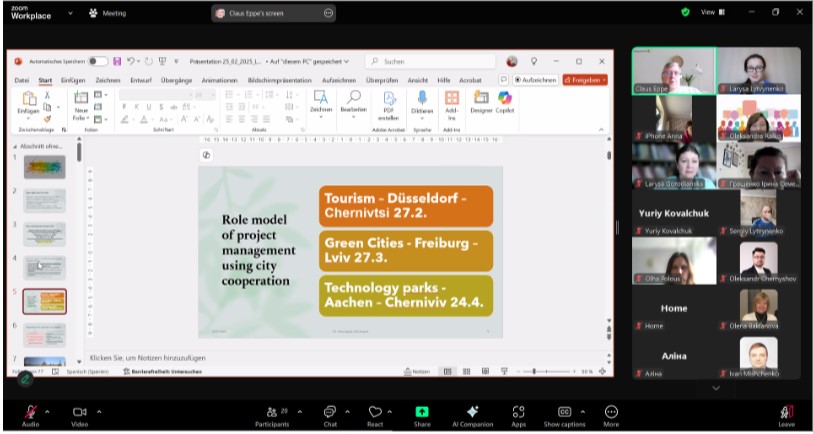Image resolution: width=813 pixels, height=434 pixels.
Task: Expand the Video options arrow
Action: tap(98, 411)
